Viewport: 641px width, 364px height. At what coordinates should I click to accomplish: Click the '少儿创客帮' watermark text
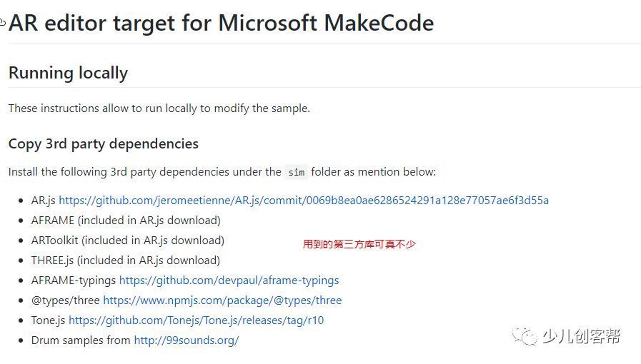581,336
